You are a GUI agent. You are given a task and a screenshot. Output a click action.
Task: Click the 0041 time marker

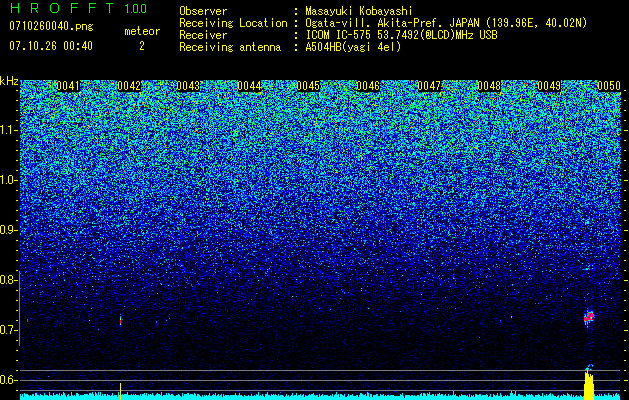tap(68, 86)
